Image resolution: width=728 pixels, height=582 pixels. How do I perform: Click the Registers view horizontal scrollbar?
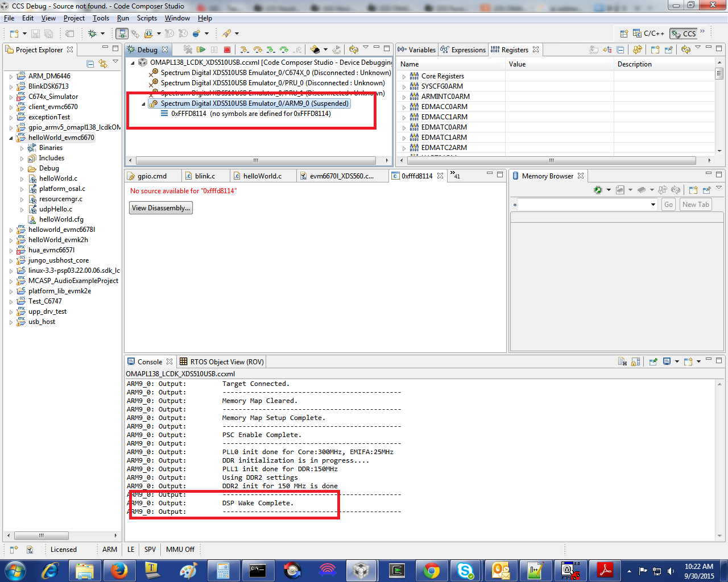(551, 160)
